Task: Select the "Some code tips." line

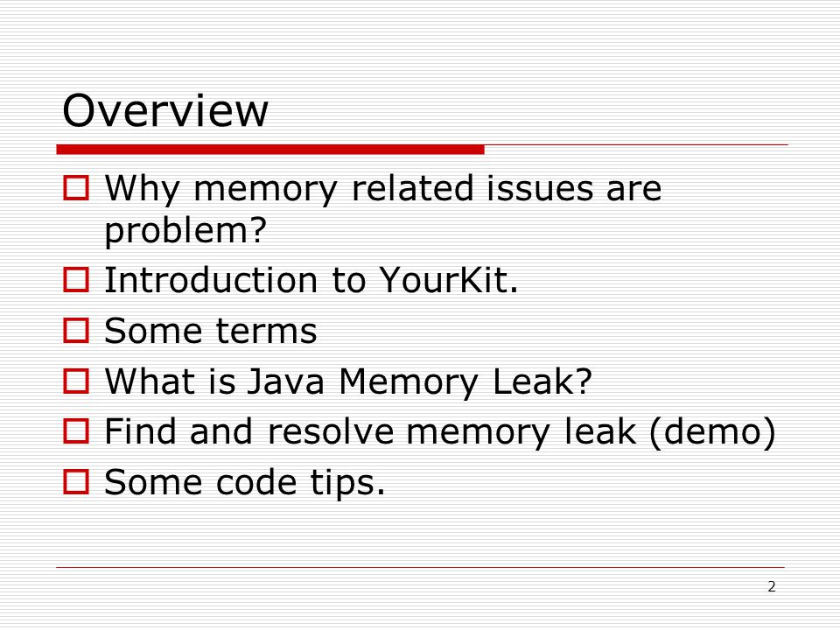Action: pos(245,483)
